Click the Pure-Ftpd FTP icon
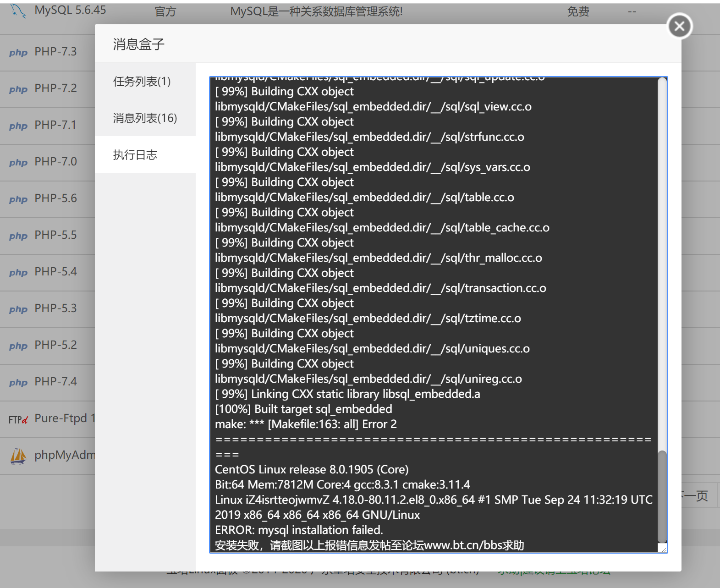 [x=18, y=419]
